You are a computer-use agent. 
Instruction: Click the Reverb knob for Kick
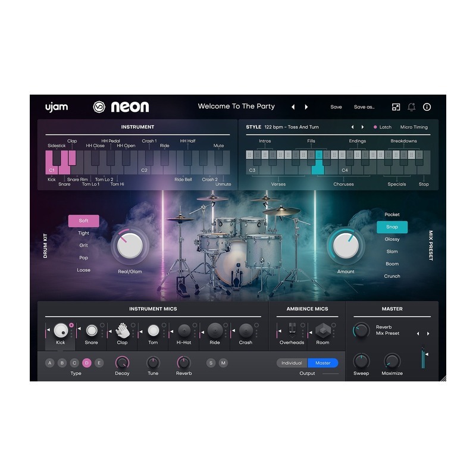point(184,362)
